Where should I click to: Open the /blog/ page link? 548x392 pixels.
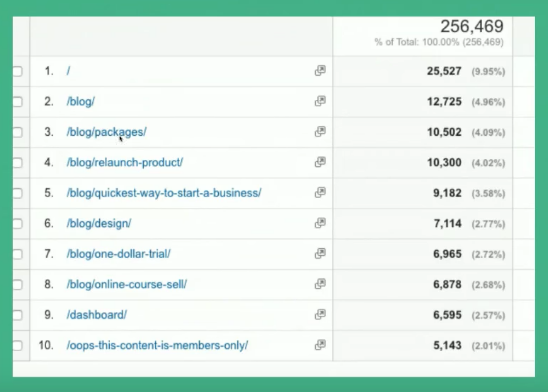coord(81,102)
